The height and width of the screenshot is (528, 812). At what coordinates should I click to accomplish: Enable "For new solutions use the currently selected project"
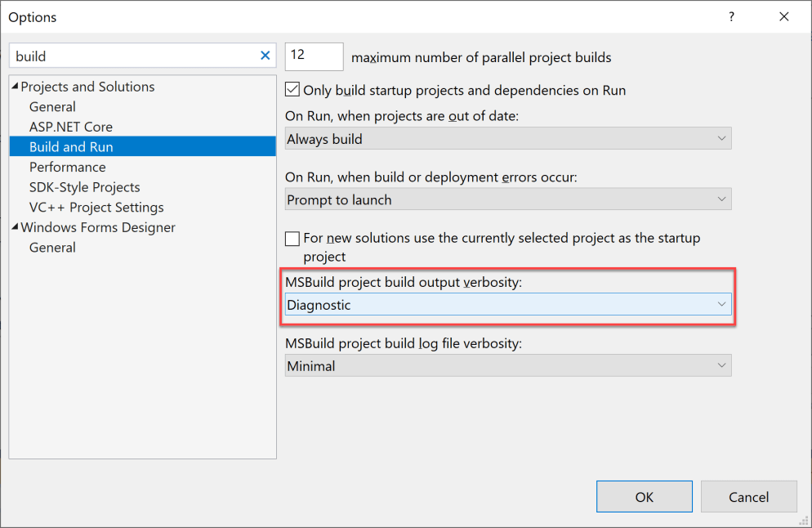click(292, 239)
